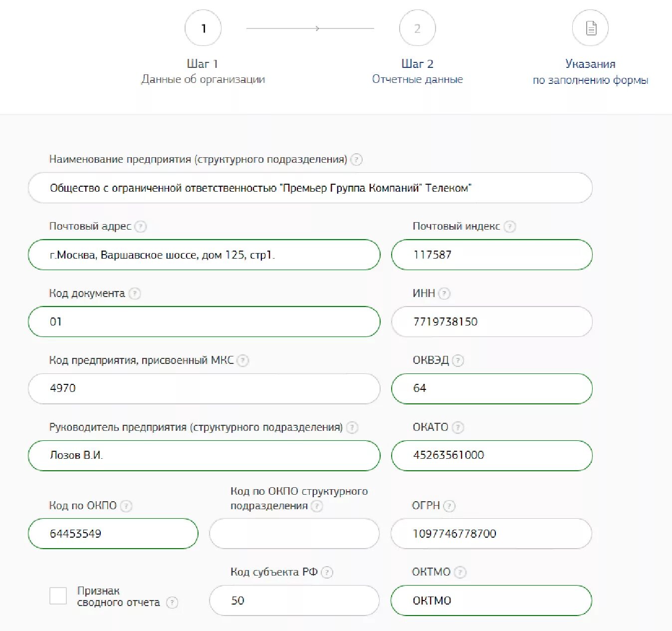Click the help icon beside Почтовый индекс
Screen dimensions: 672x631
click(509, 227)
